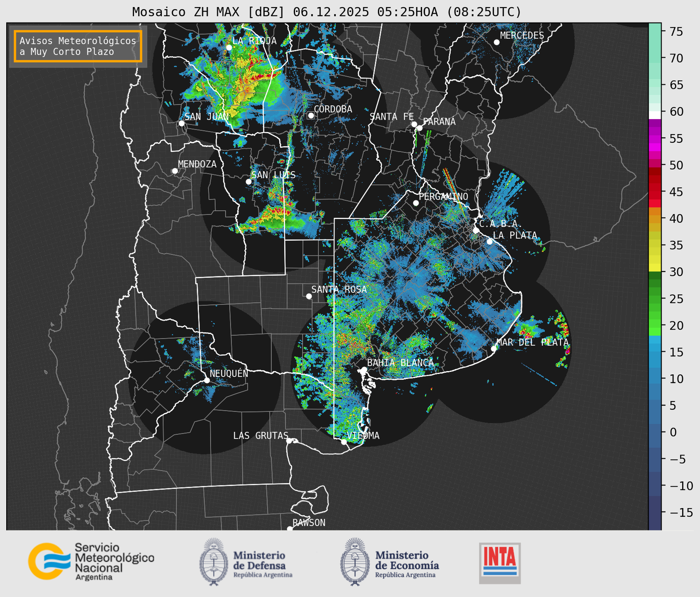Click the SAN LUIS text label
Screen dimensions: 700x597
(x=273, y=175)
